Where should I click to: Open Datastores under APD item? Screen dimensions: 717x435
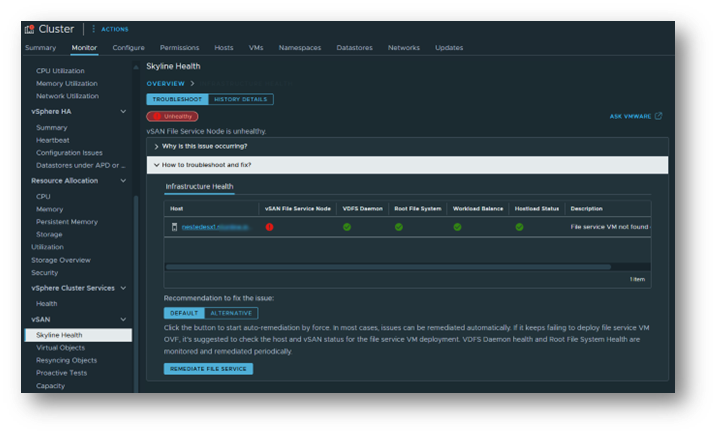[80, 165]
